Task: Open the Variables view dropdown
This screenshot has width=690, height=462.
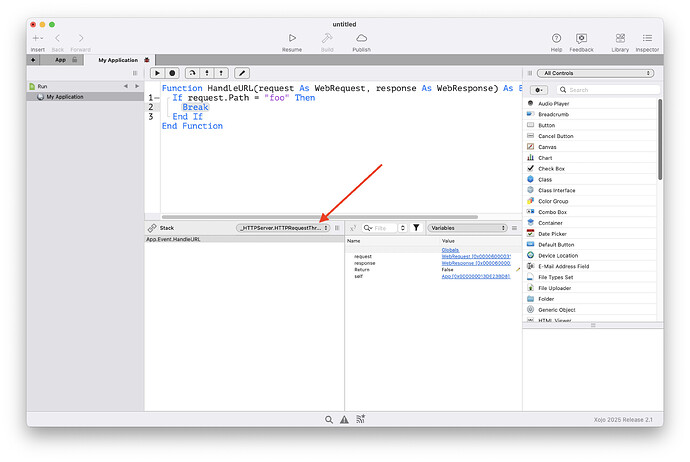Action: [x=467, y=228]
